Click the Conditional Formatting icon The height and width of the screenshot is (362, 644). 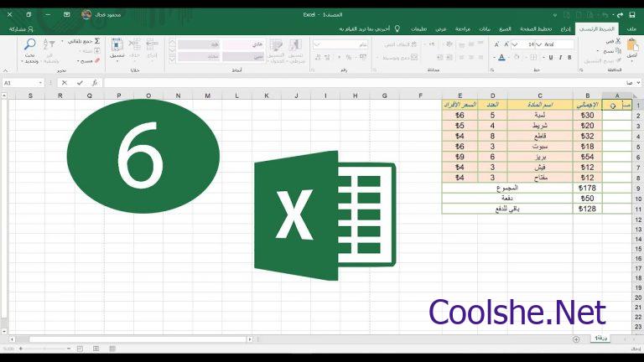pos(295,45)
